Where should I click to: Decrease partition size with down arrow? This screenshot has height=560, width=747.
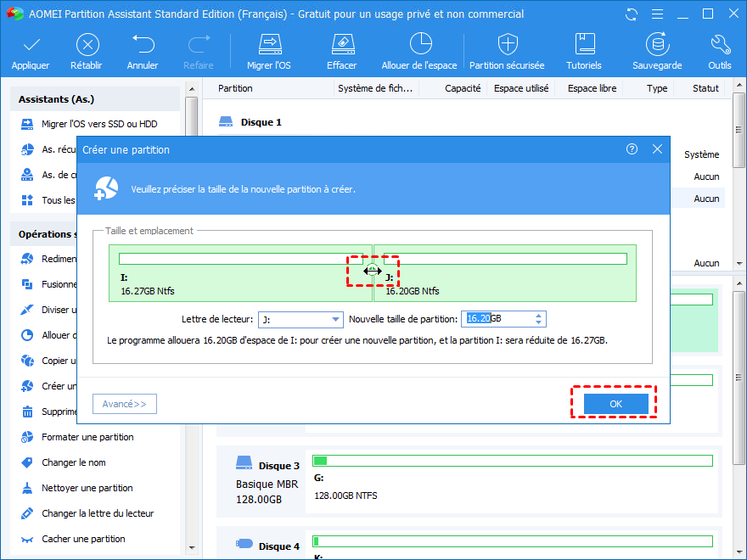point(538,323)
